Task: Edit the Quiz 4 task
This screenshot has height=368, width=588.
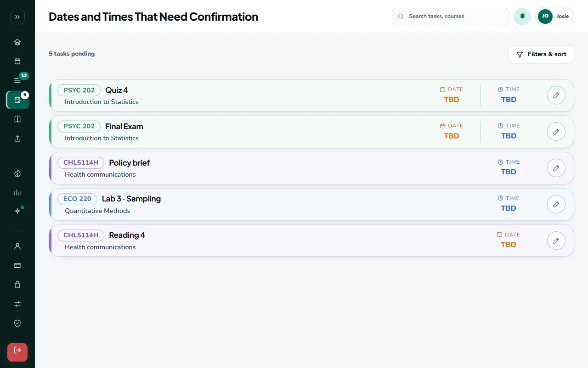Action: (556, 95)
